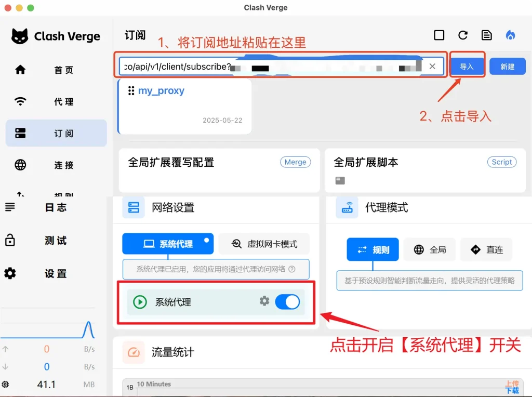This screenshot has width=532, height=397.
Task: Click the home icon in sidebar
Action: tap(20, 70)
